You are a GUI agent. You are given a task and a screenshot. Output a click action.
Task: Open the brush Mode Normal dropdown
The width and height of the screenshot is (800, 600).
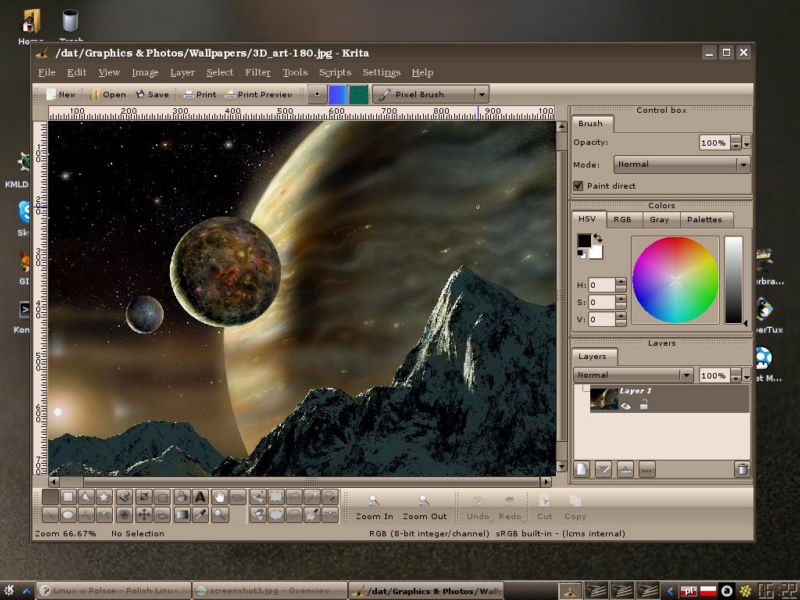(x=682, y=164)
